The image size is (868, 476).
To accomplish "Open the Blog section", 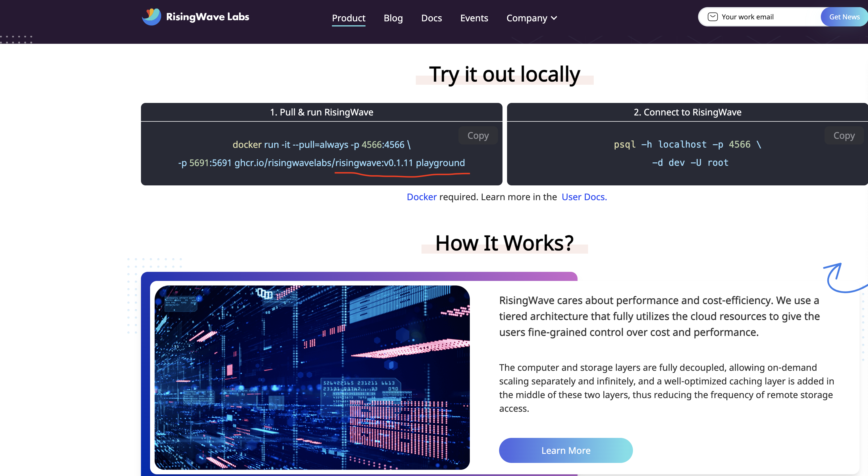I will coord(393,18).
